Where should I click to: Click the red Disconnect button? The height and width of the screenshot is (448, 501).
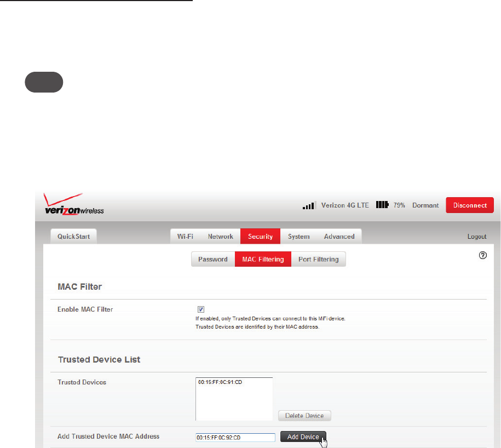click(470, 205)
